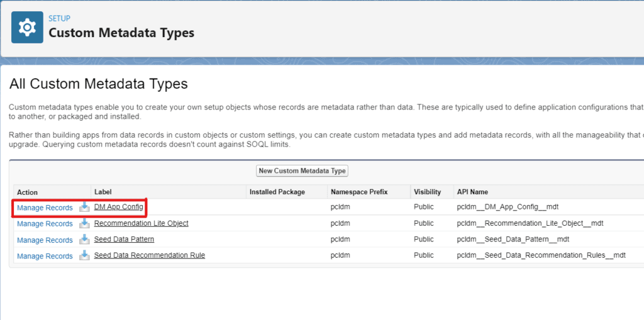Open Manage Records for Seed Data Recommendation Rule
This screenshot has width=644, height=320.
45,257
